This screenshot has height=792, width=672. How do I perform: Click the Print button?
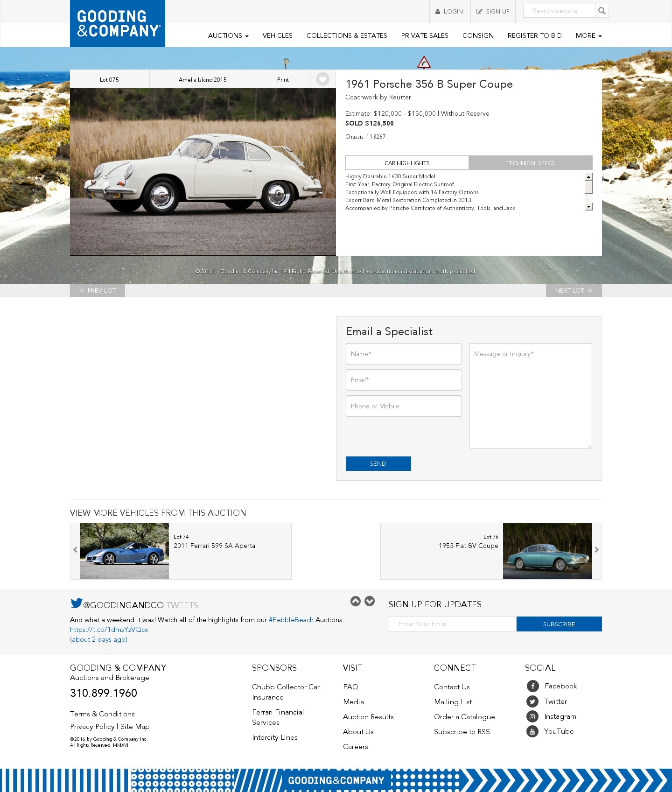pos(283,79)
